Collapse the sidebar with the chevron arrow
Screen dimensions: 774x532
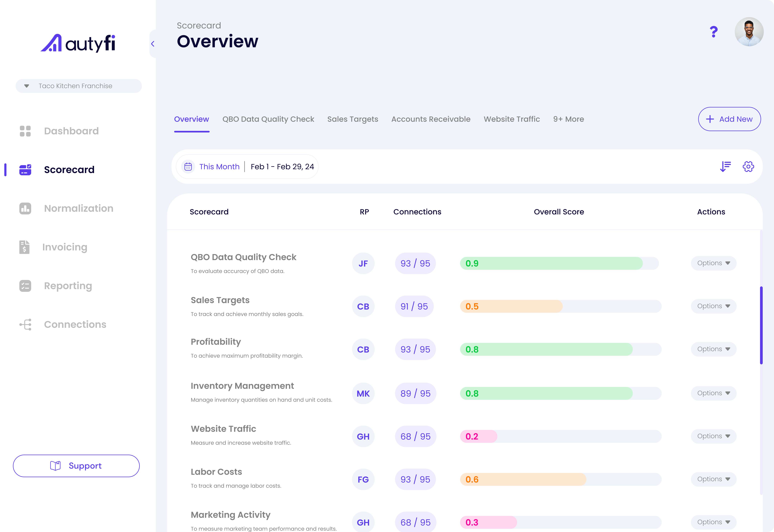point(153,44)
